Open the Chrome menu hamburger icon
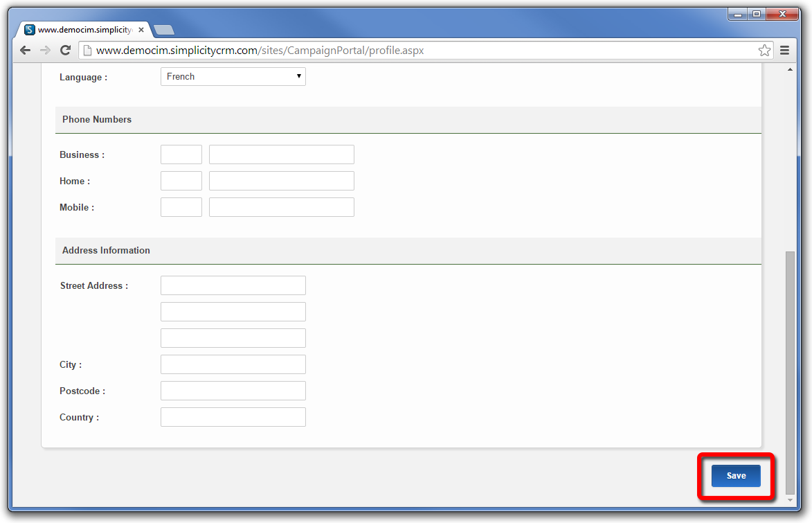This screenshot has height=523, width=812. [784, 51]
